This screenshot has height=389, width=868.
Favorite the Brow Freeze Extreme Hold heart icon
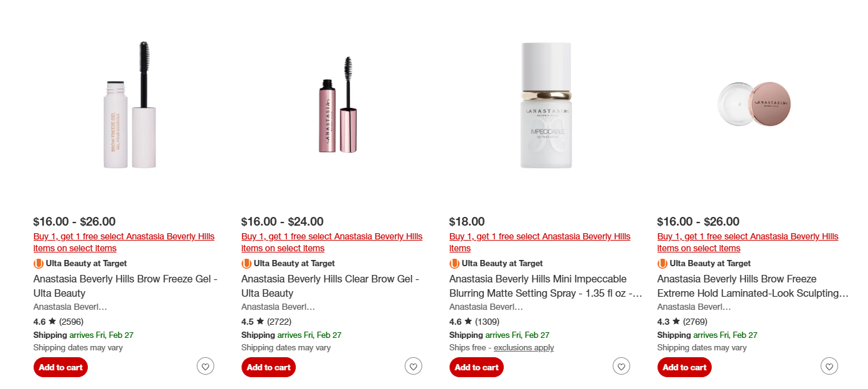pyautogui.click(x=829, y=366)
